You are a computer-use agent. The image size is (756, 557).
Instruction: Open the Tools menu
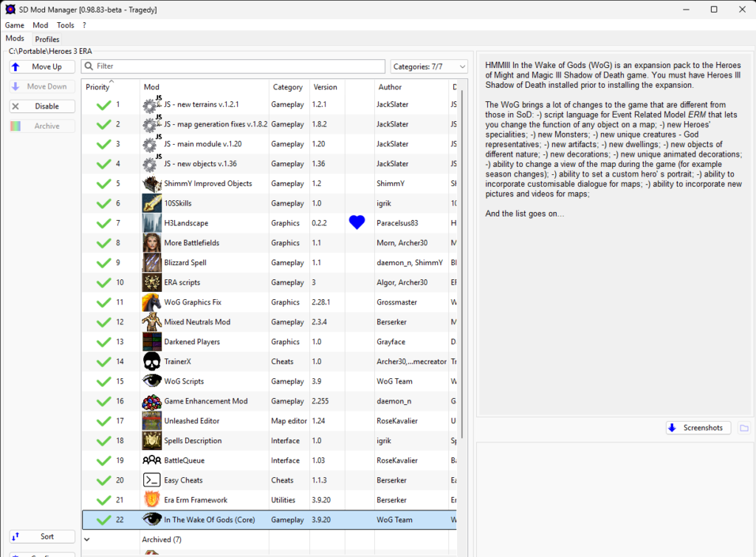coord(66,25)
